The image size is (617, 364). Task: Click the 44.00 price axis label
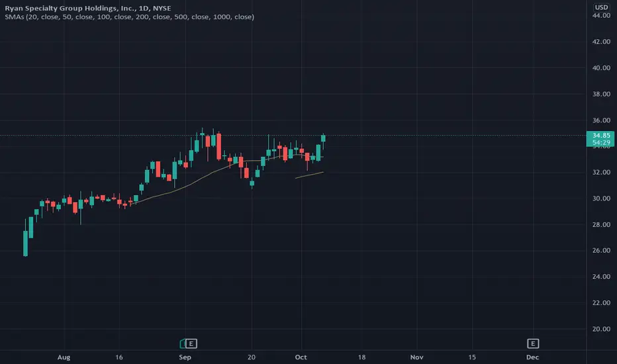(x=601, y=15)
